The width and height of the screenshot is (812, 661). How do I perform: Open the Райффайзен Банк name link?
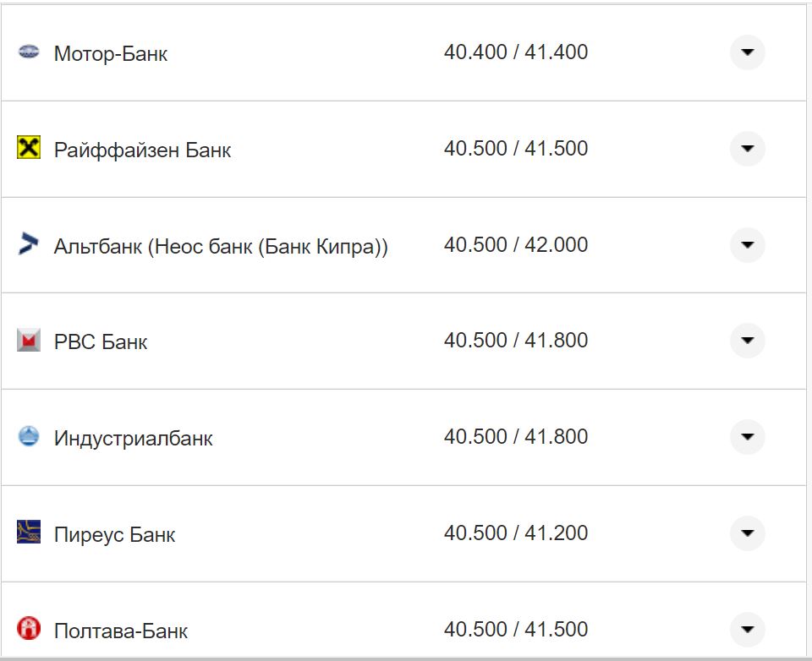click(142, 150)
